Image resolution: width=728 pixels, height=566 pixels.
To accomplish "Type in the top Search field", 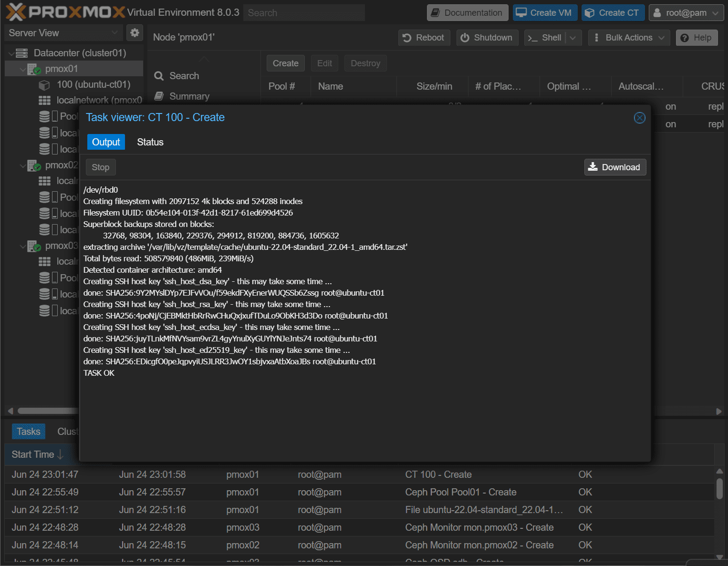I will [304, 13].
